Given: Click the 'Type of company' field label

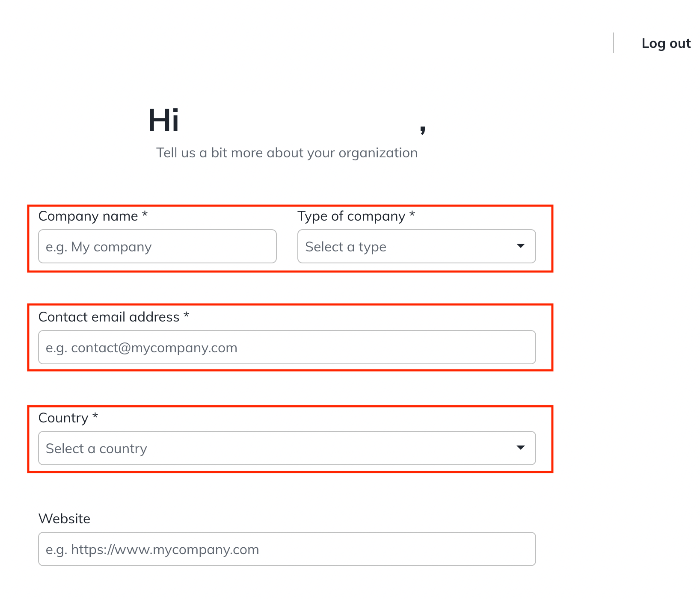Looking at the screenshot, I should click(351, 216).
